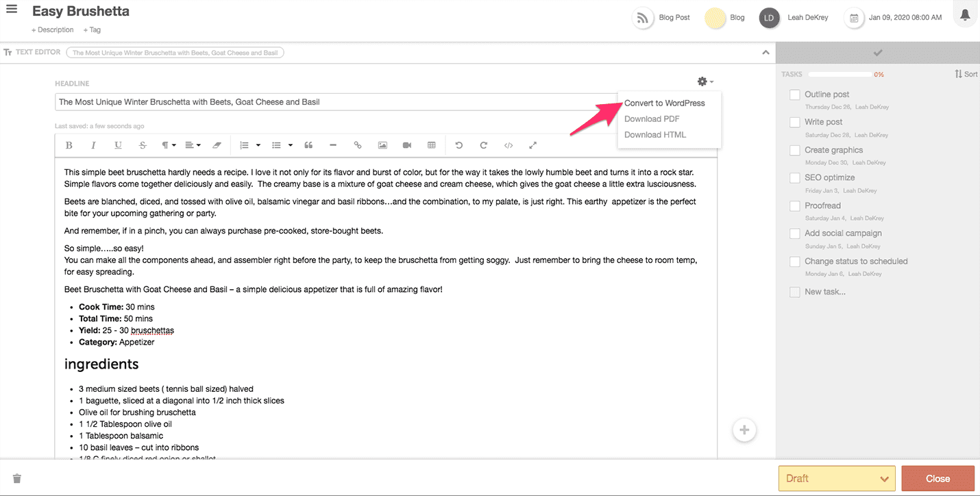Add a description to the project
This screenshot has height=496, width=980.
pos(53,29)
